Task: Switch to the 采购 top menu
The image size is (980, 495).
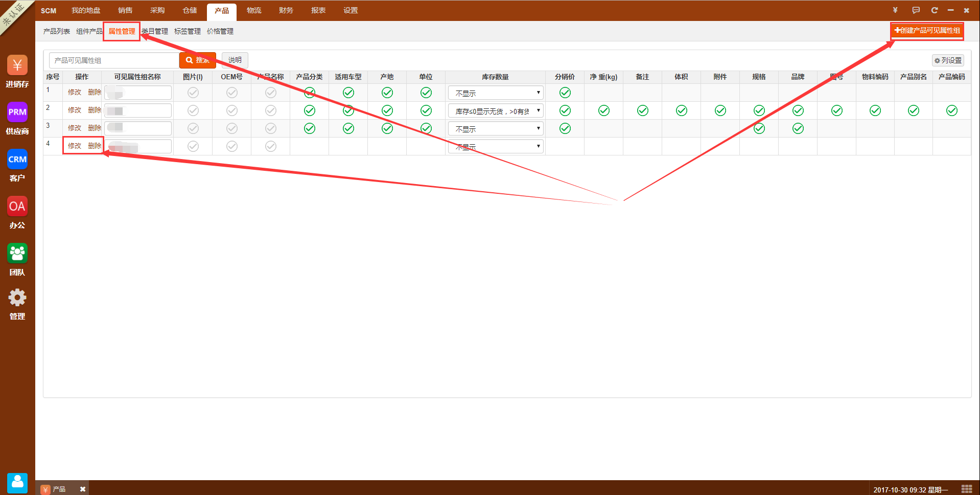Action: tap(157, 10)
